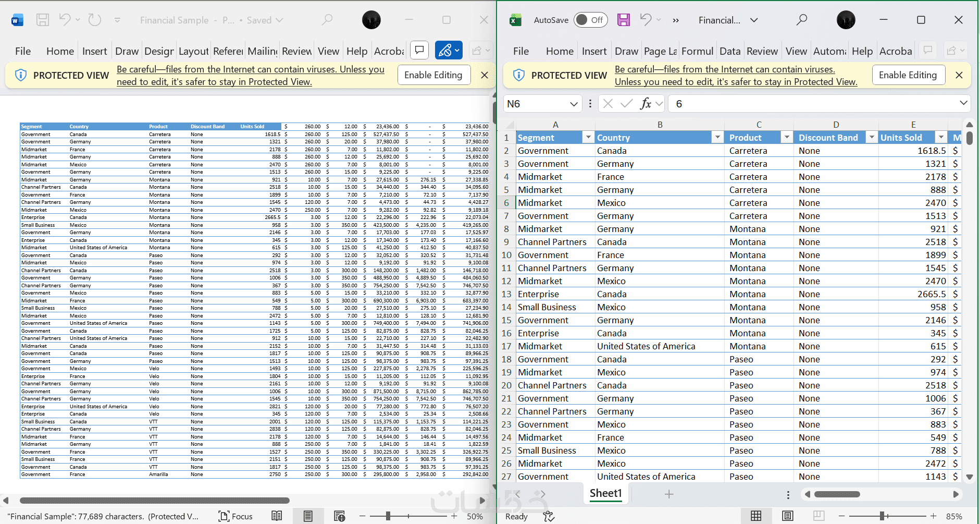980x524 pixels.
Task: Switch Excel to Page Break Preview
Action: click(x=818, y=516)
